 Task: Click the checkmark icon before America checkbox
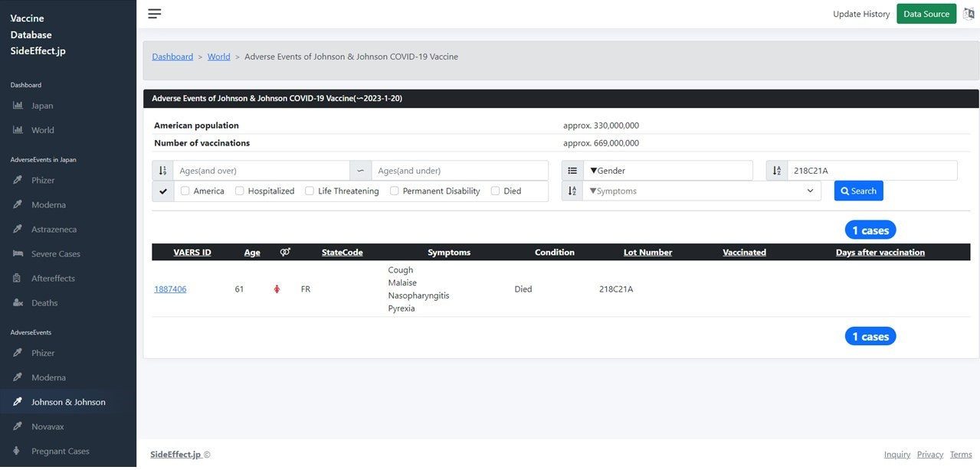point(163,191)
